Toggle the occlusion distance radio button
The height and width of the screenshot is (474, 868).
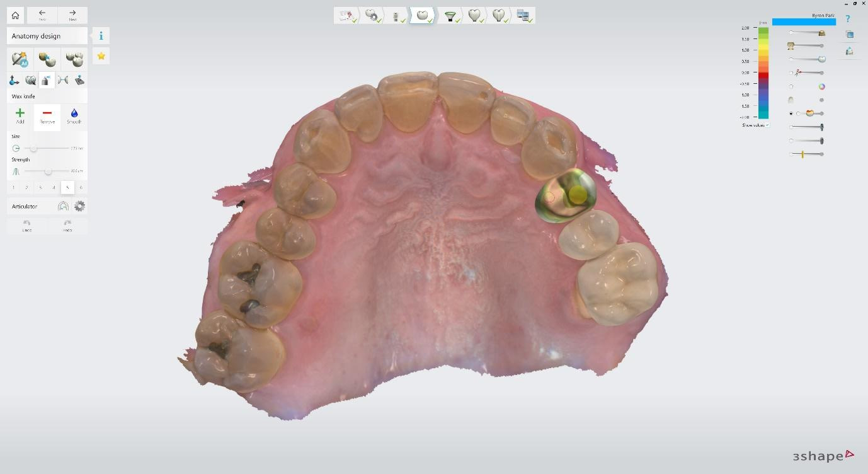(791, 113)
